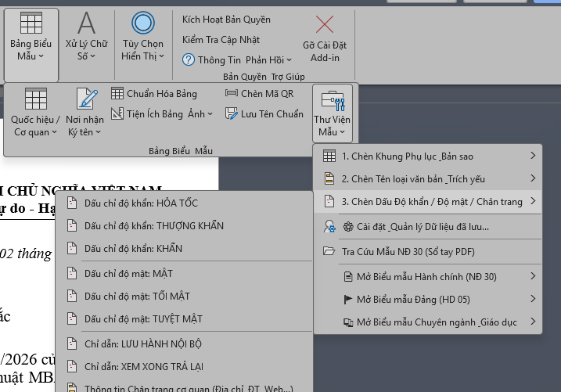
Task: Open the Nơi nhận Ký tên dropdown arrow
Action: (x=98, y=132)
